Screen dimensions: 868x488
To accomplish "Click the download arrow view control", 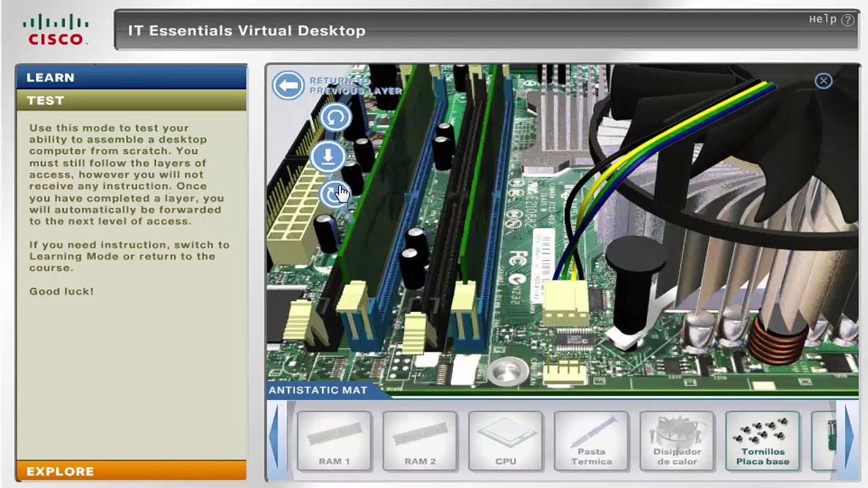I will pyautogui.click(x=328, y=157).
